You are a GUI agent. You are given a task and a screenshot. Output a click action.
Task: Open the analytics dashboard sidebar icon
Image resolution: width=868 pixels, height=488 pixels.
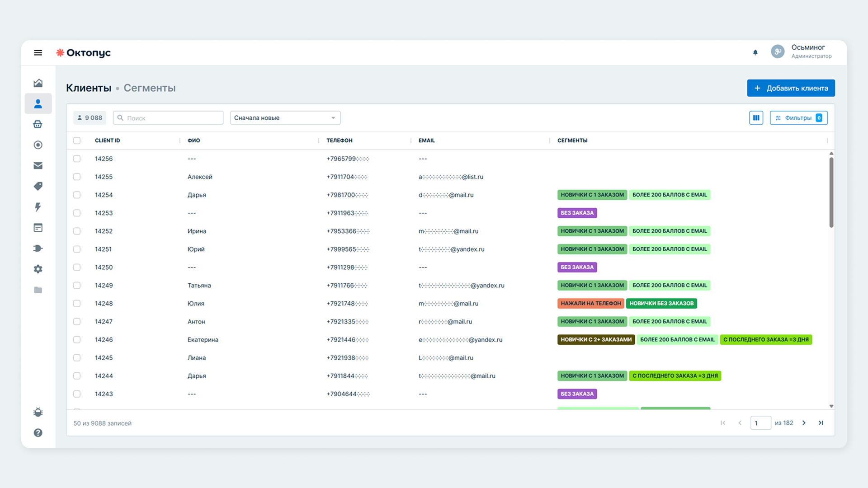pos(38,83)
